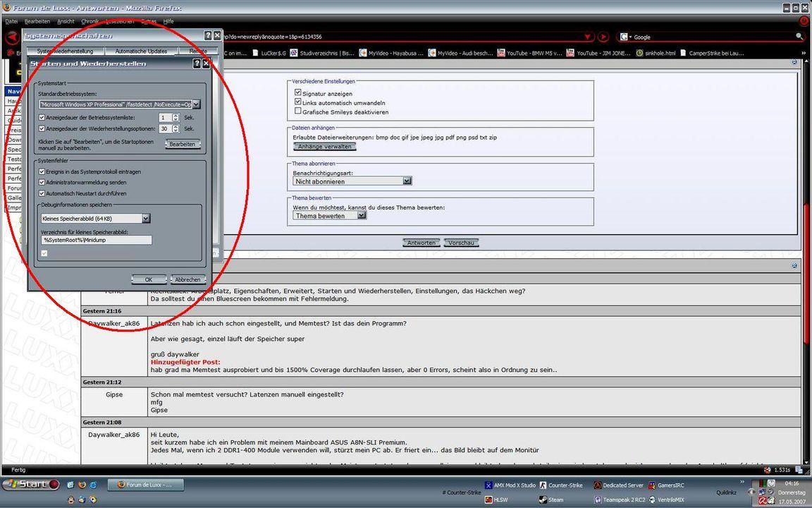
Task: Click help button of Starten und Wiederherstellen dialog
Action: 196,64
